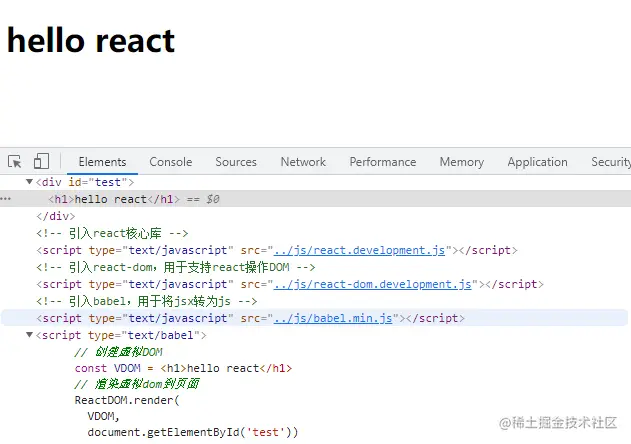This screenshot has width=631, height=444.
Task: Click the '// 渲染虚拟dom到页面' comment line
Action: (137, 384)
